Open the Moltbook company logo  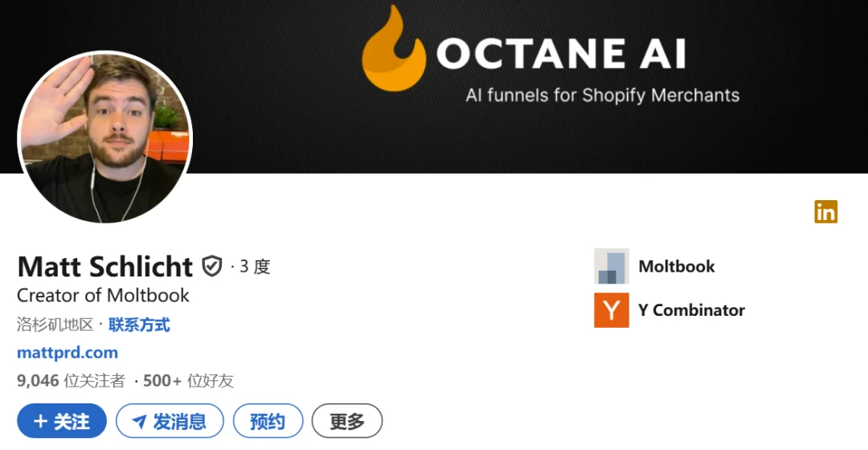click(x=612, y=266)
